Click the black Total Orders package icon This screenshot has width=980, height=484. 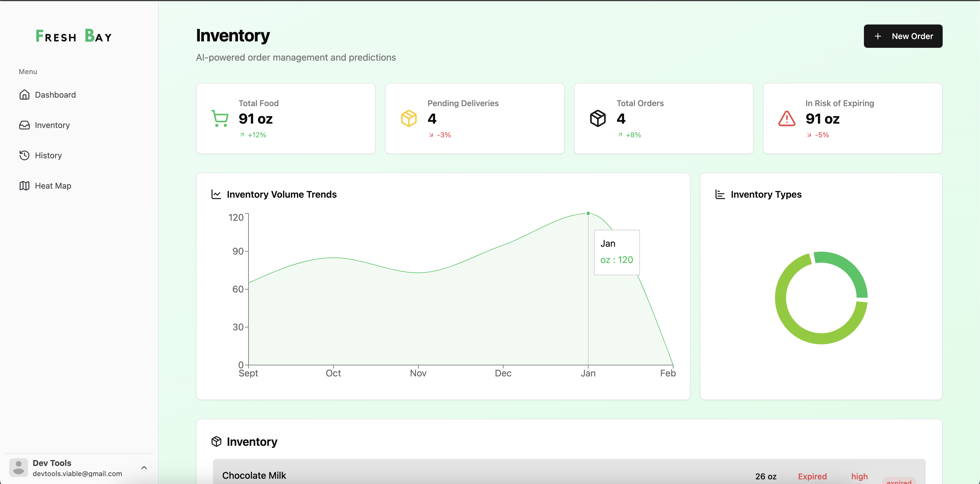point(597,119)
